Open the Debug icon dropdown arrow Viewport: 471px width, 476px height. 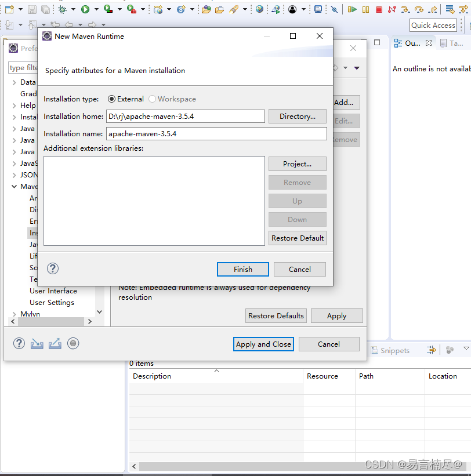(73, 9)
